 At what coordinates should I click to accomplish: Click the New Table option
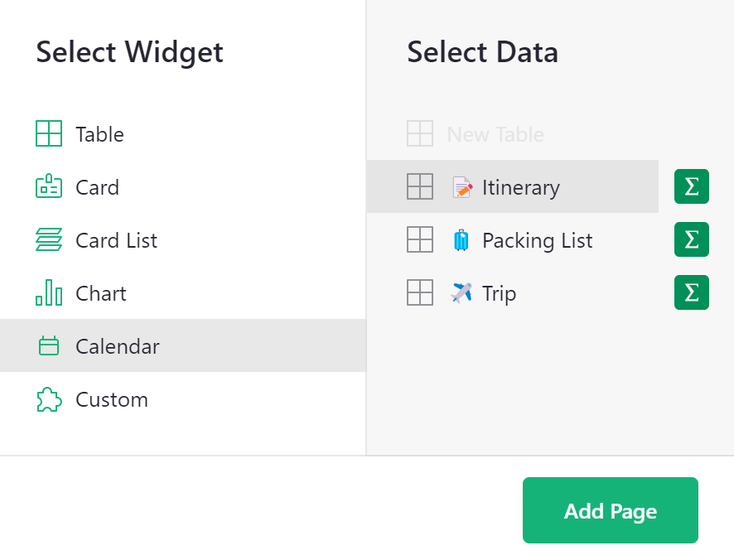(x=495, y=133)
